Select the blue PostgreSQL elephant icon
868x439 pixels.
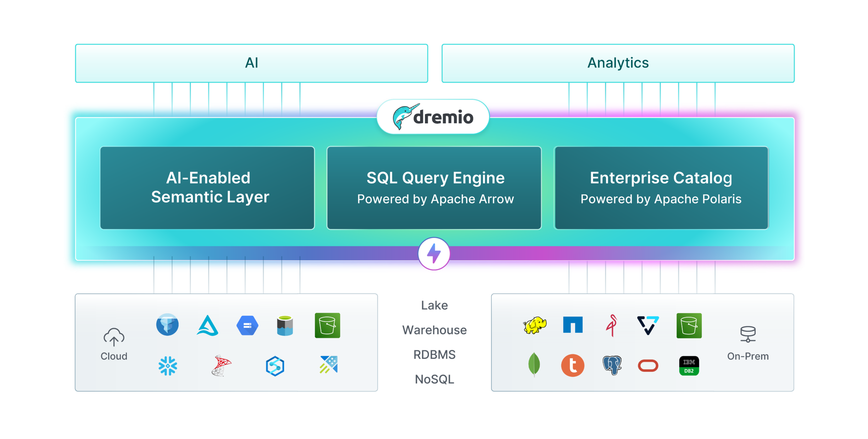(612, 365)
